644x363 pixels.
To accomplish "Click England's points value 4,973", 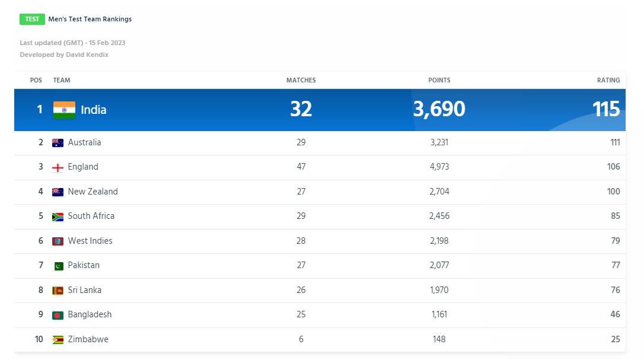I will point(439,167).
